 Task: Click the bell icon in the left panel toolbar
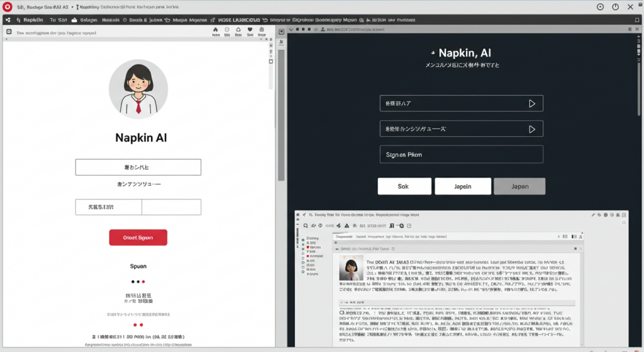pos(238,30)
